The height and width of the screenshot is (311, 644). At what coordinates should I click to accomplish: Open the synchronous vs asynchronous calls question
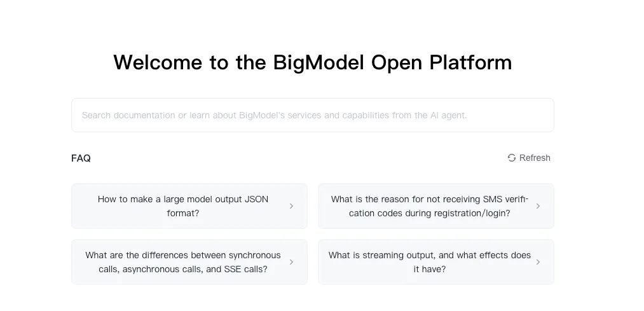pyautogui.click(x=183, y=262)
